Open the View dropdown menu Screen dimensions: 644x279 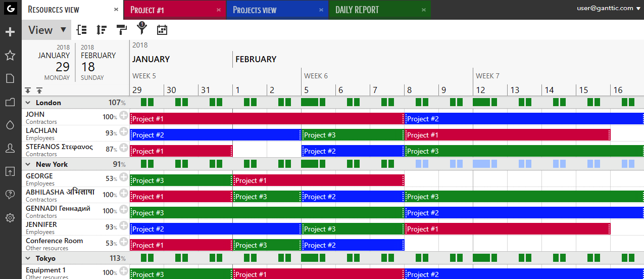pyautogui.click(x=46, y=30)
